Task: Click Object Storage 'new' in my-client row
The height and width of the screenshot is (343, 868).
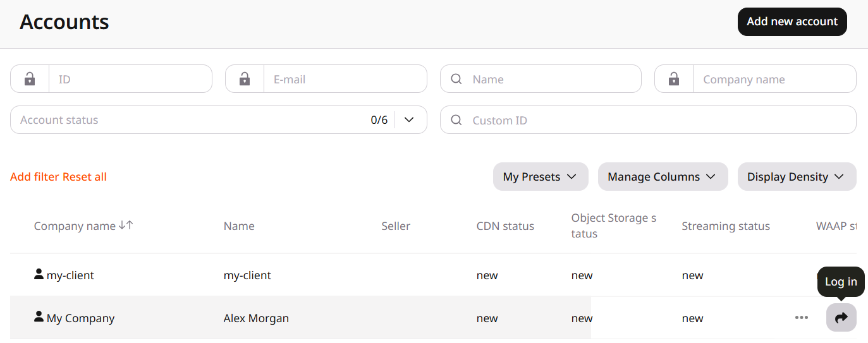Action: click(x=582, y=275)
